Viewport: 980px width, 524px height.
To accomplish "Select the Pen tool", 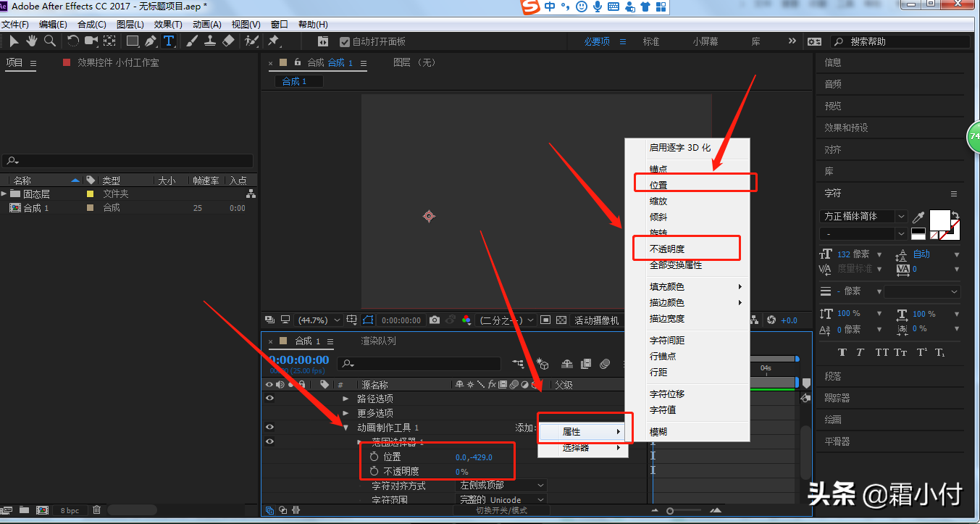I will [x=150, y=41].
